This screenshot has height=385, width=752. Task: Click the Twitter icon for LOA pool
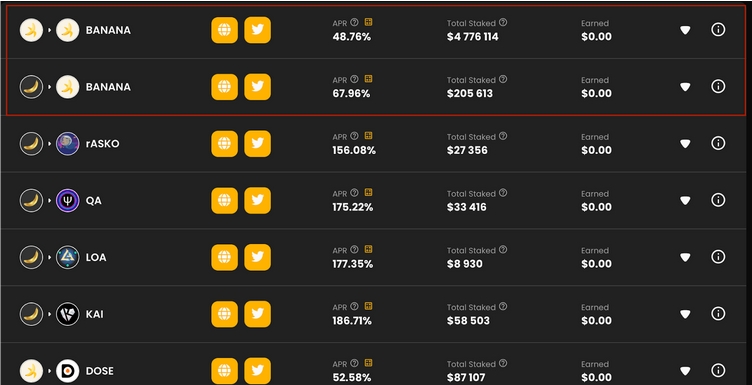coord(258,257)
